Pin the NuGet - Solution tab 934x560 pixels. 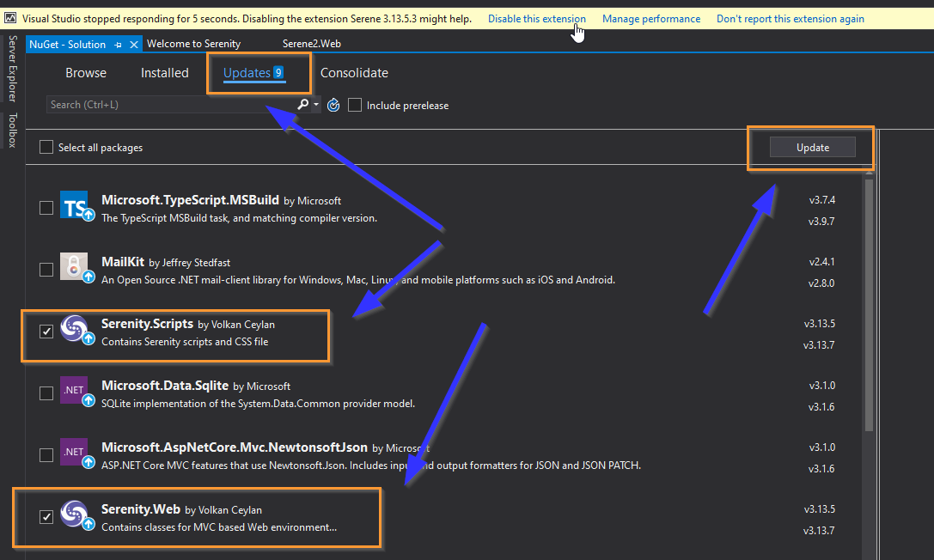pyautogui.click(x=118, y=45)
